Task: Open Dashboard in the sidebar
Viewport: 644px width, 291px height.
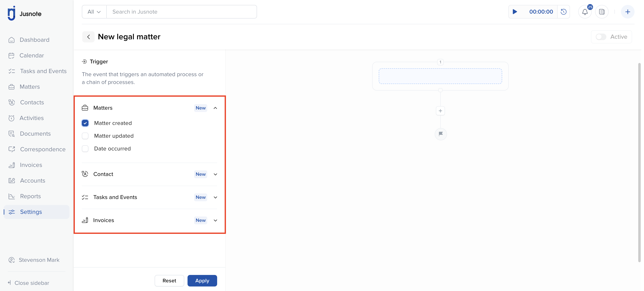Action: [x=35, y=40]
